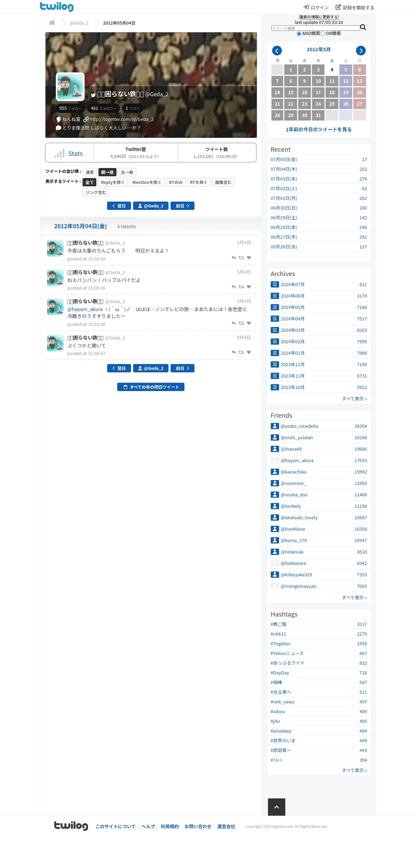The image size is (416, 868).
Task: Select the AND検索 radio button
Action: tap(299, 34)
